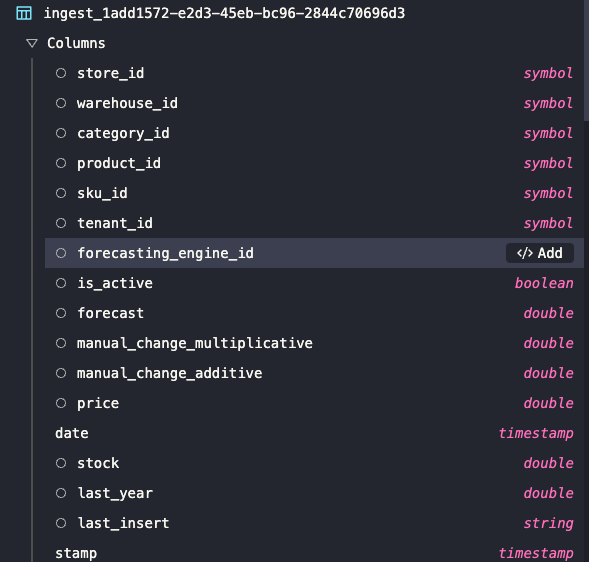589x562 pixels.
Task: Select the manual_change_multiplicative column name
Action: tap(195, 343)
